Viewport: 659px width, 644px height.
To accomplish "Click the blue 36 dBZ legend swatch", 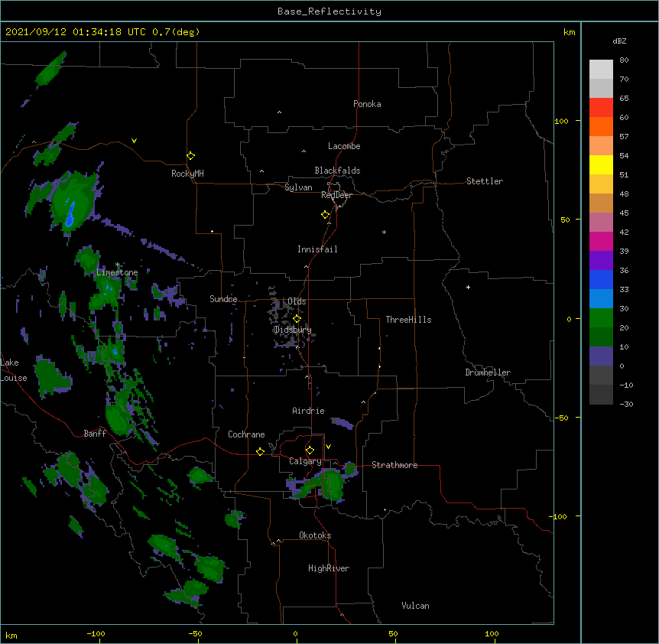I will pos(601,279).
